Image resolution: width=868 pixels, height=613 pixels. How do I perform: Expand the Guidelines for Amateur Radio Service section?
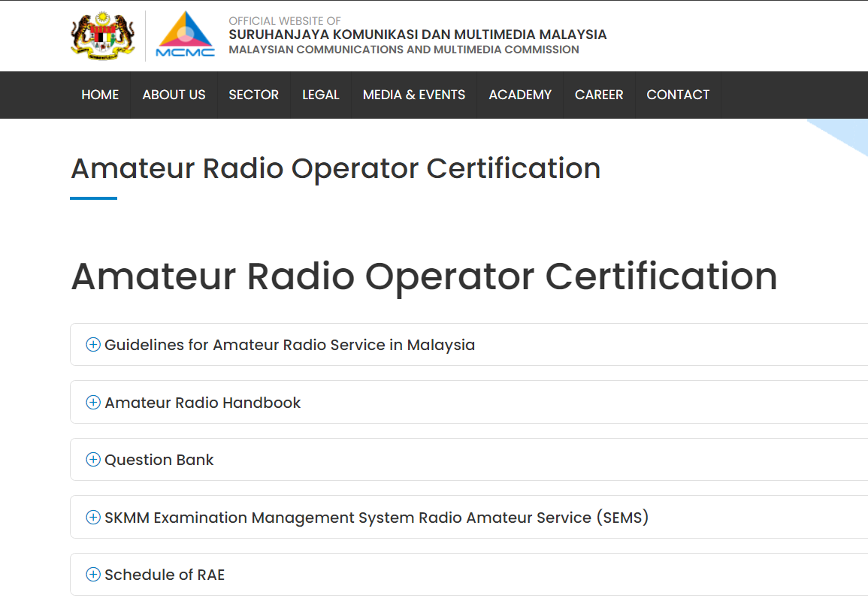(290, 344)
